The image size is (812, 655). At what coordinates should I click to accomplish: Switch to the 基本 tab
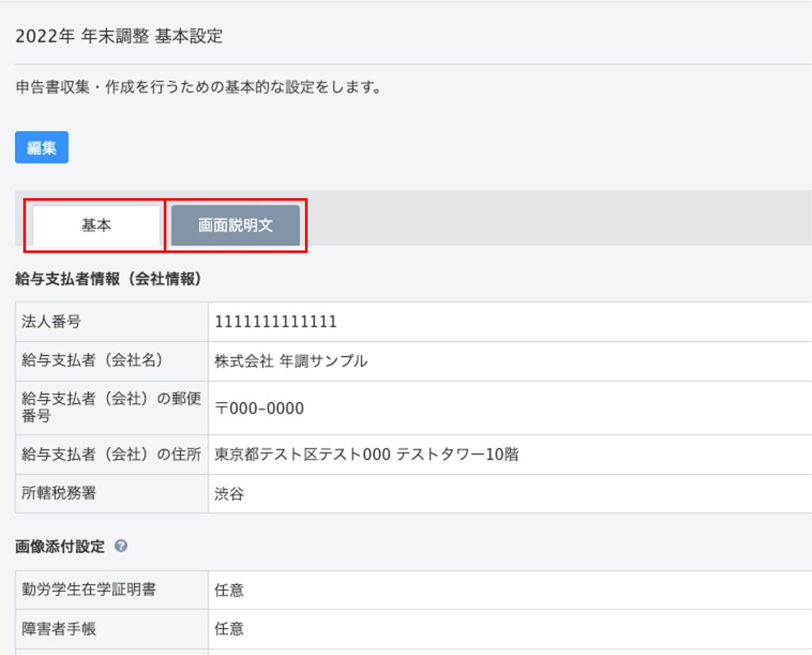point(96,226)
